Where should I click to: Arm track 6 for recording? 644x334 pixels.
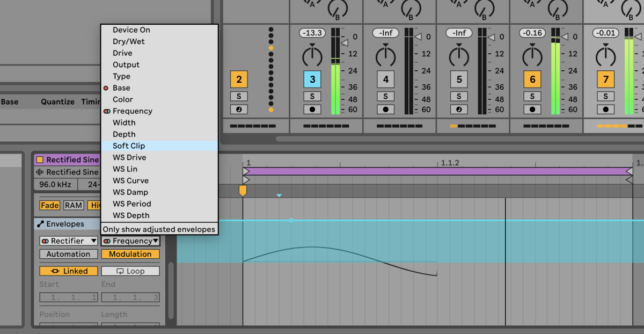[532, 109]
